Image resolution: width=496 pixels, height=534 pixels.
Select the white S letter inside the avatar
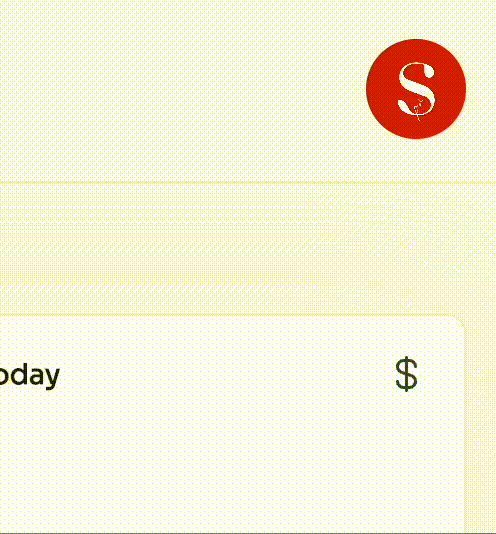click(x=416, y=91)
